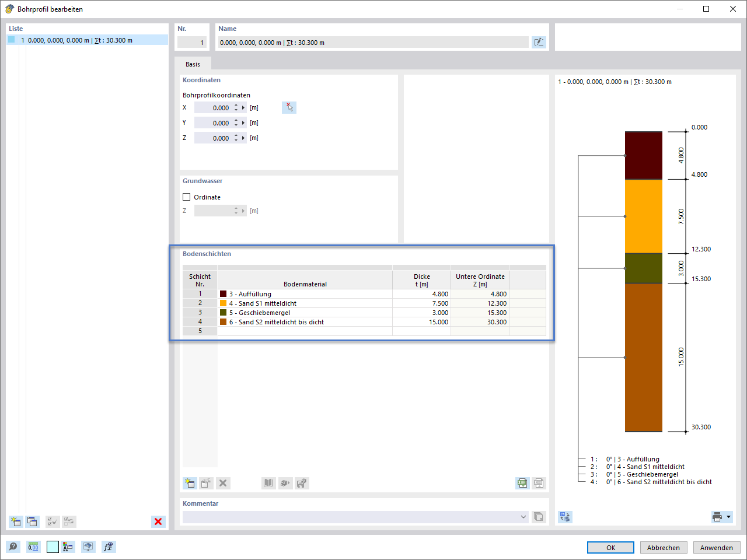
Task: Click the 'Dicke t [m]' column header
Action: point(421,280)
